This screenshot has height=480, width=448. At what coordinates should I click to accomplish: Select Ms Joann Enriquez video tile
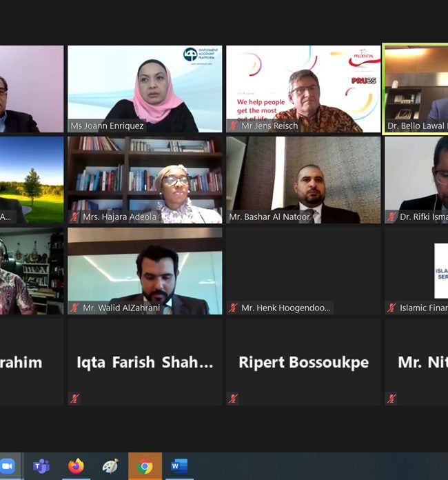coord(145,89)
